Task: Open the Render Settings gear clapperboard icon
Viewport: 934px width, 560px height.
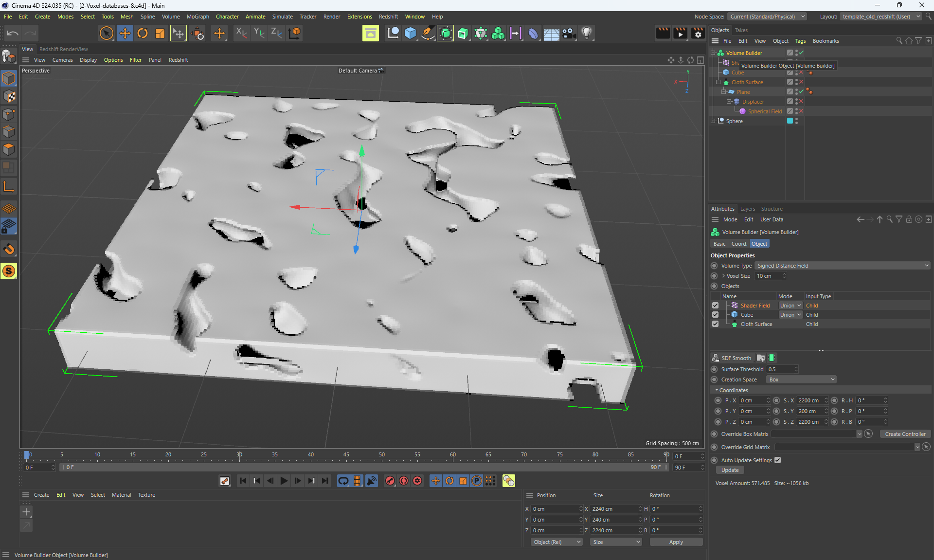Action: (698, 33)
